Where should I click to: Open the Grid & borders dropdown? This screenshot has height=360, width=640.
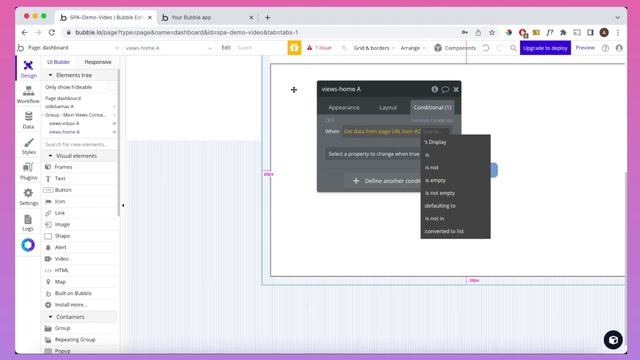tap(374, 48)
